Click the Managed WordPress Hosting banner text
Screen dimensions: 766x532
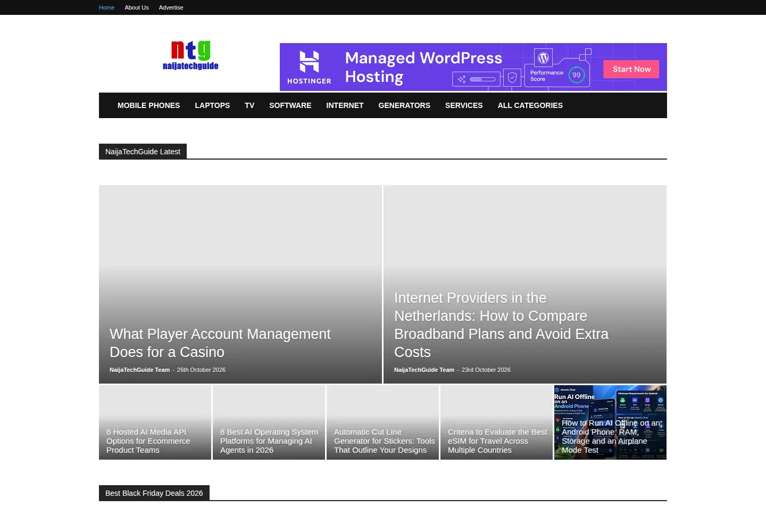coord(423,67)
